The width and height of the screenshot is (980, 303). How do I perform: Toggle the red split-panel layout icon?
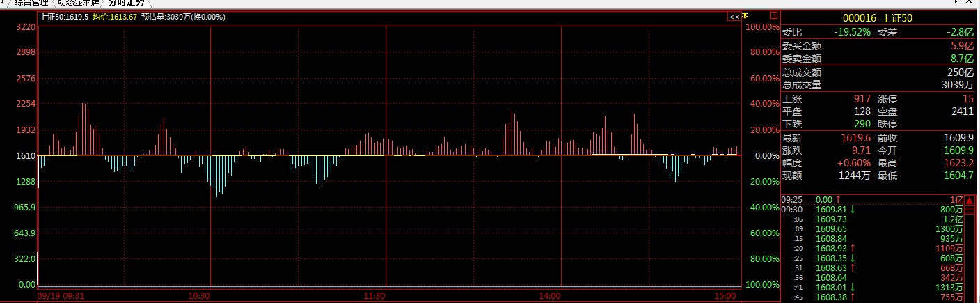(773, 15)
